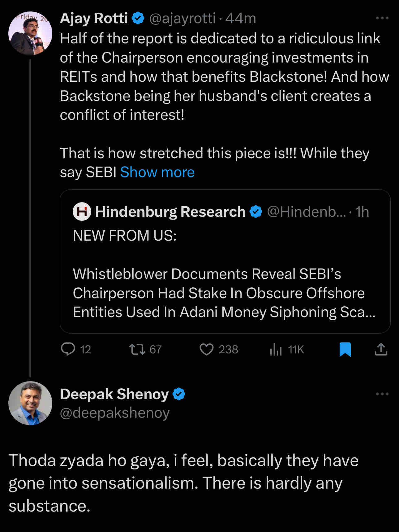Viewport: 399px width, 532px height.
Task: Open more options for Ajay Rotti's tweet
Action: [x=382, y=18]
